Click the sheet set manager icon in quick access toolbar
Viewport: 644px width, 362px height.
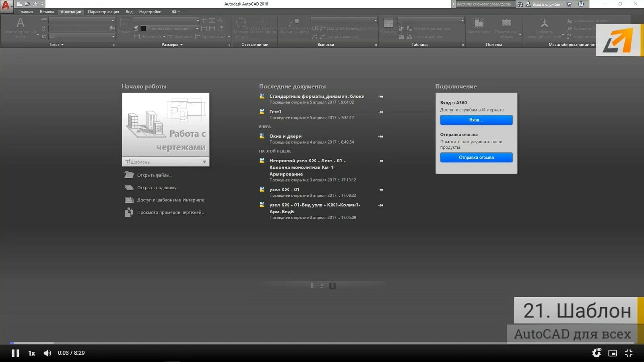(35, 4)
